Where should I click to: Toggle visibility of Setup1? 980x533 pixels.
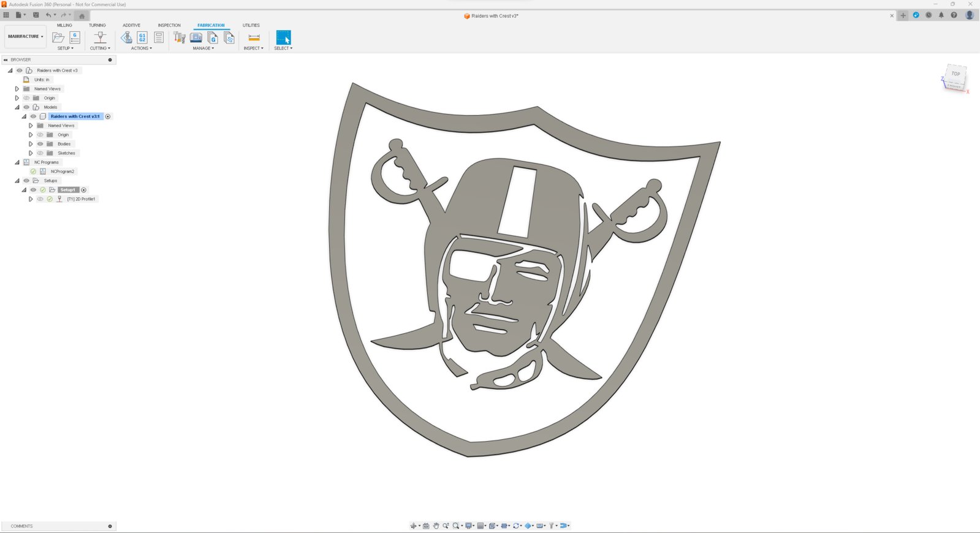point(33,190)
